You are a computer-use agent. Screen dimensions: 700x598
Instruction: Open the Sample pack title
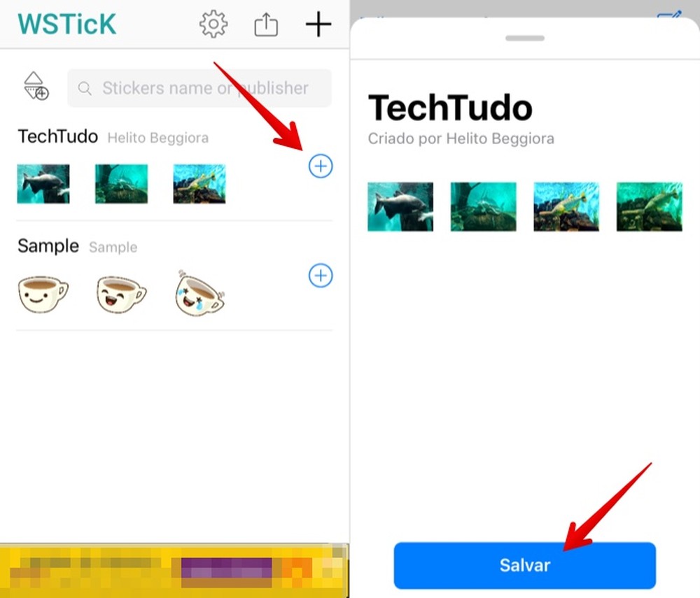tap(48, 245)
